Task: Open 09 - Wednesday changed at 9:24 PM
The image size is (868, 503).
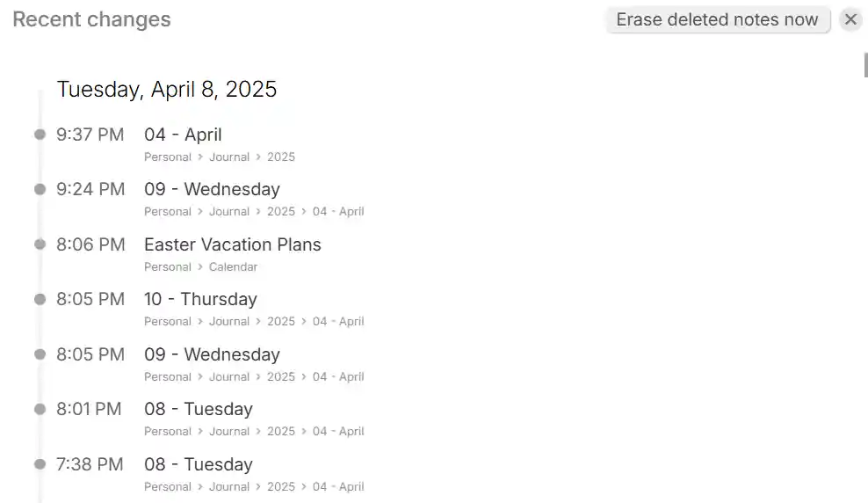Action: (x=212, y=189)
